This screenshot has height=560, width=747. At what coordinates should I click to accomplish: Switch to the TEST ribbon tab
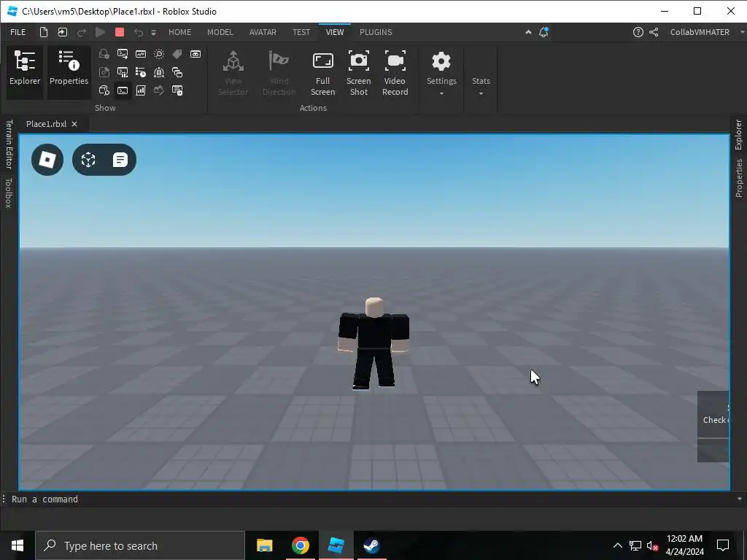tap(301, 32)
